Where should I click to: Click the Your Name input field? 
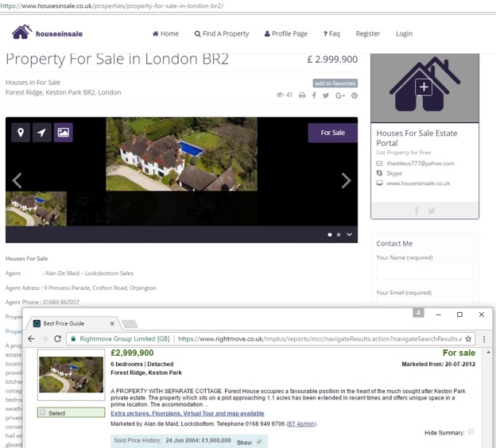424,272
